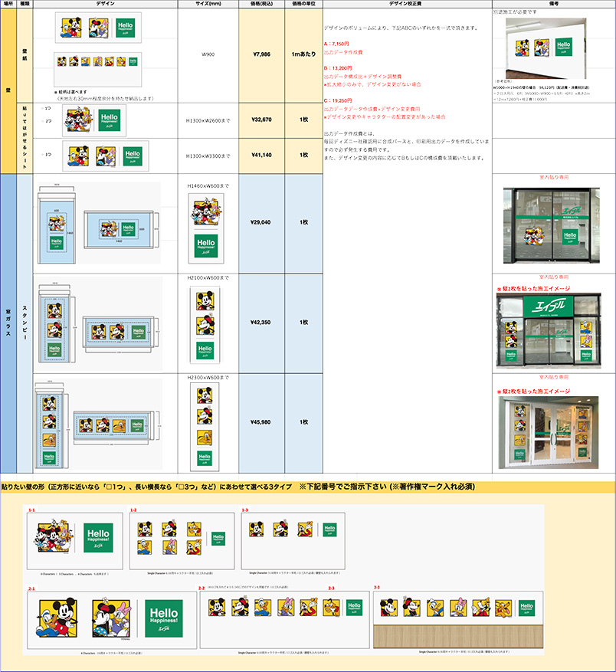
Task: Select the W900 size cell
Action: pos(208,54)
